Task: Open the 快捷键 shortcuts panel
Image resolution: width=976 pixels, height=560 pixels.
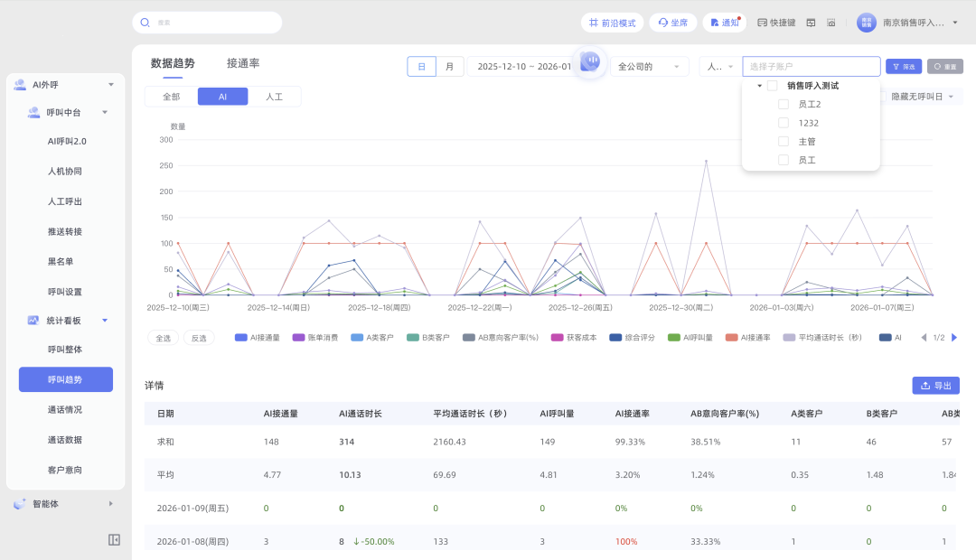Action: pyautogui.click(x=775, y=23)
